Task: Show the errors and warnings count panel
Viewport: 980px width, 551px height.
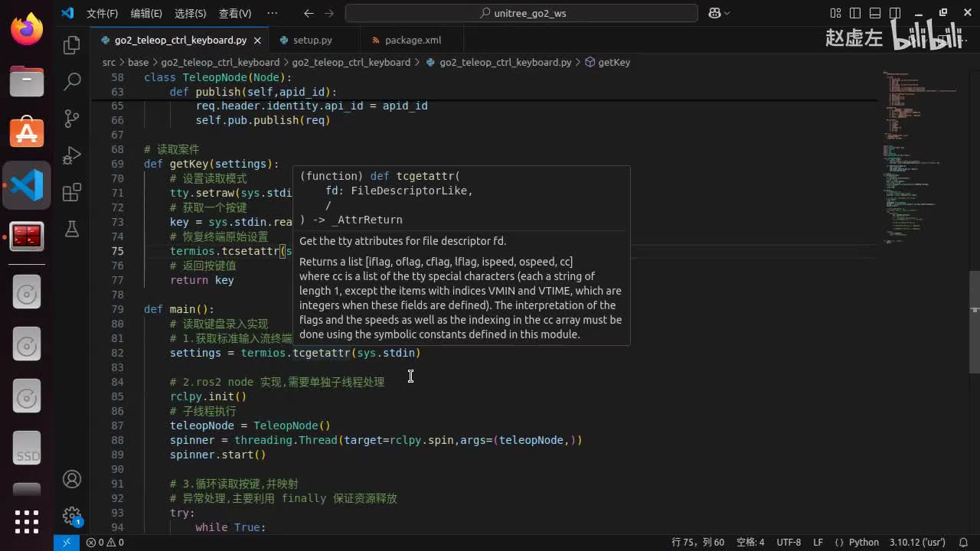Action: 105,543
